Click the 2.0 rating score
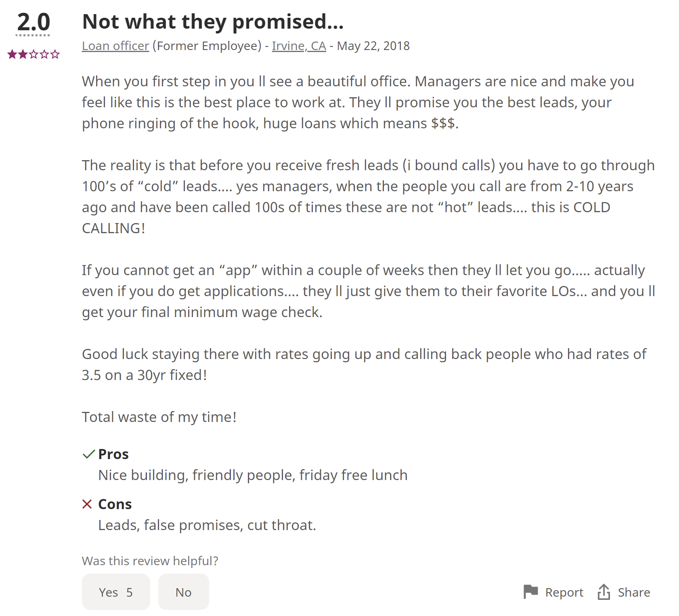The image size is (679, 616). click(x=34, y=22)
